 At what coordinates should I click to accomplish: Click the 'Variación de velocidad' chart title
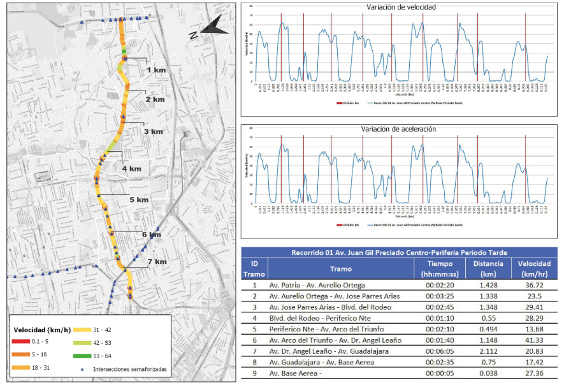coord(401,8)
